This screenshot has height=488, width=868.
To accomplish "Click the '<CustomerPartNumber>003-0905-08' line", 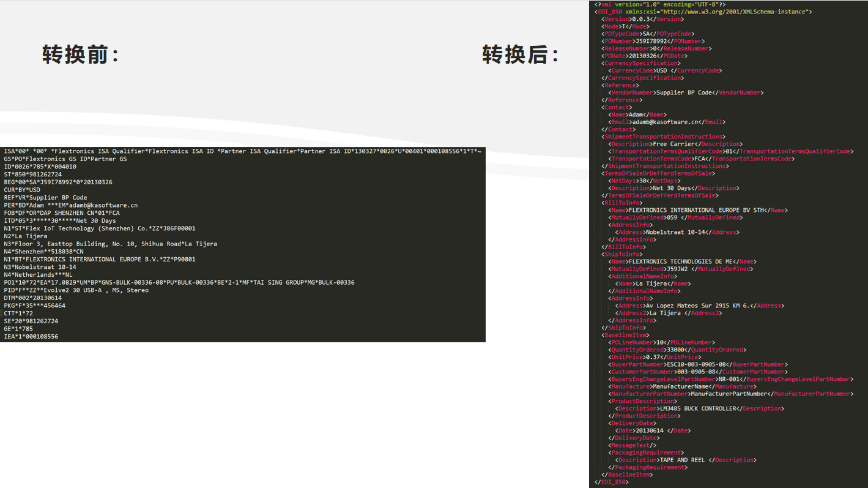I will [x=698, y=372].
